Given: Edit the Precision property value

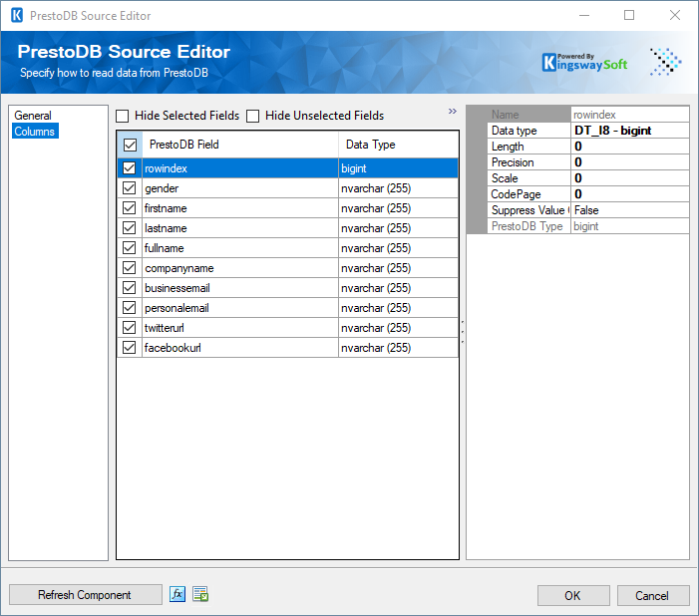Looking at the screenshot, I should 629,162.
